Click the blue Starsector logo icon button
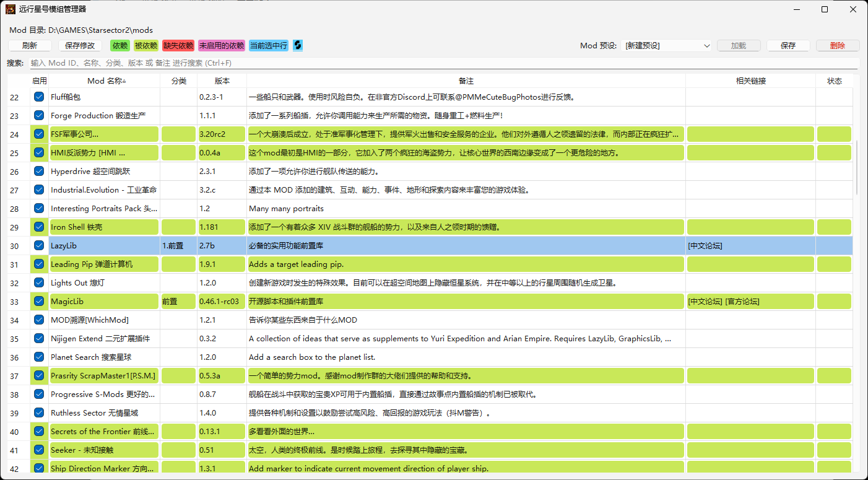Screen dimensions: 868x480 298,45
